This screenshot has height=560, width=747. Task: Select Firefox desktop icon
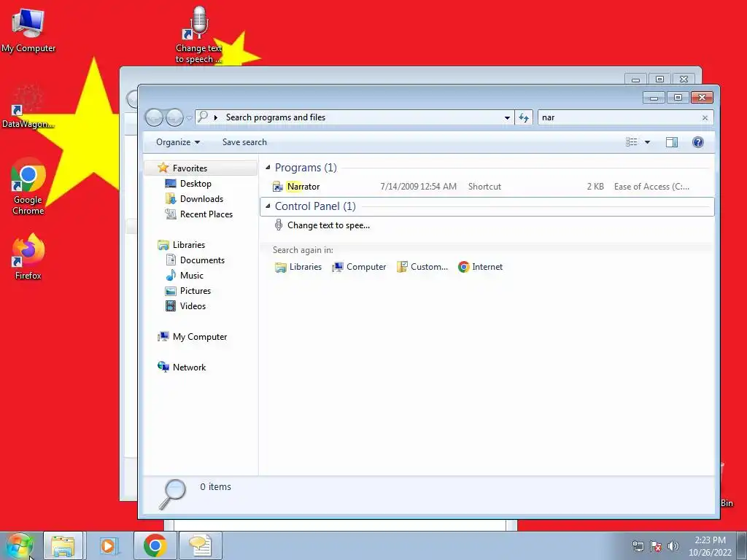28,257
